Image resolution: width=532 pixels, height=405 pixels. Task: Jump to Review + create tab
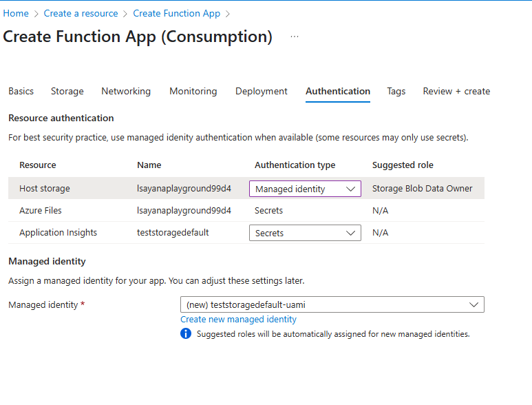(x=456, y=91)
